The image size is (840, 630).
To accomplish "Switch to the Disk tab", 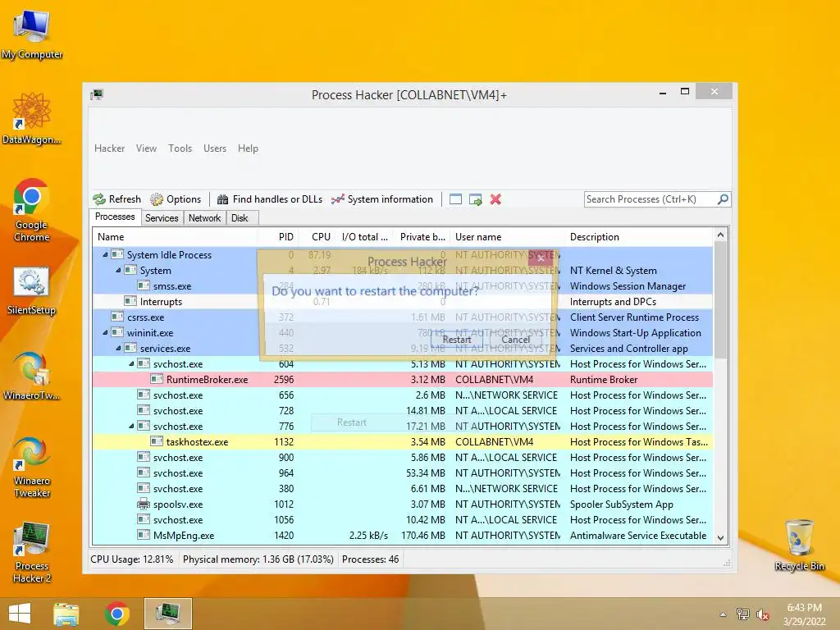I will point(240,218).
